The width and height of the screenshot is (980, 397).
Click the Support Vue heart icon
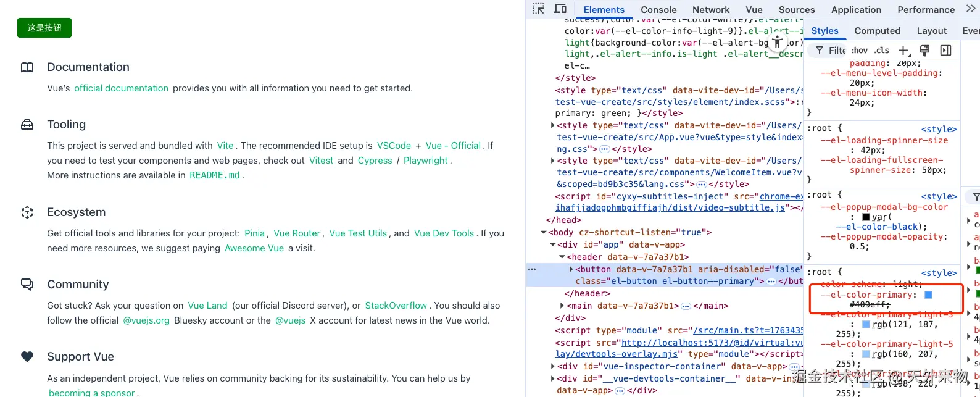point(27,356)
